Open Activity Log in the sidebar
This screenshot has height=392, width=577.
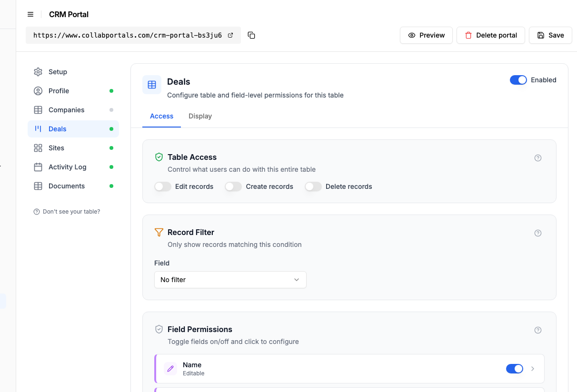[73, 167]
